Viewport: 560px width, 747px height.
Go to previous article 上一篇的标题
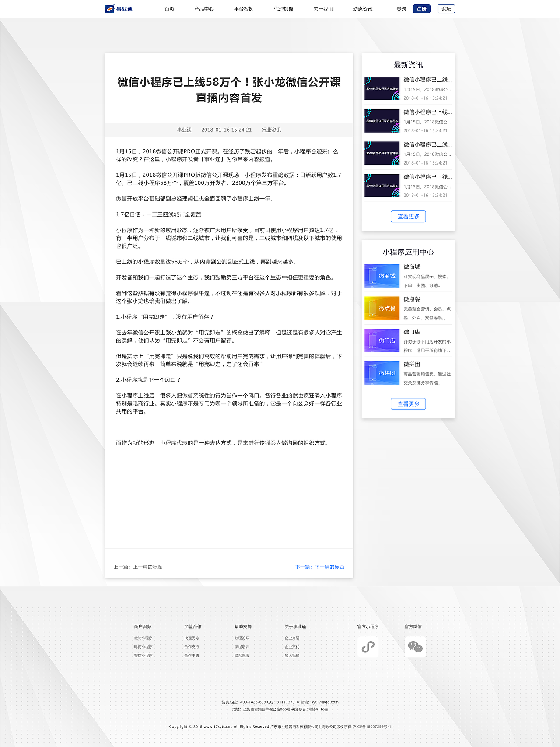(138, 567)
